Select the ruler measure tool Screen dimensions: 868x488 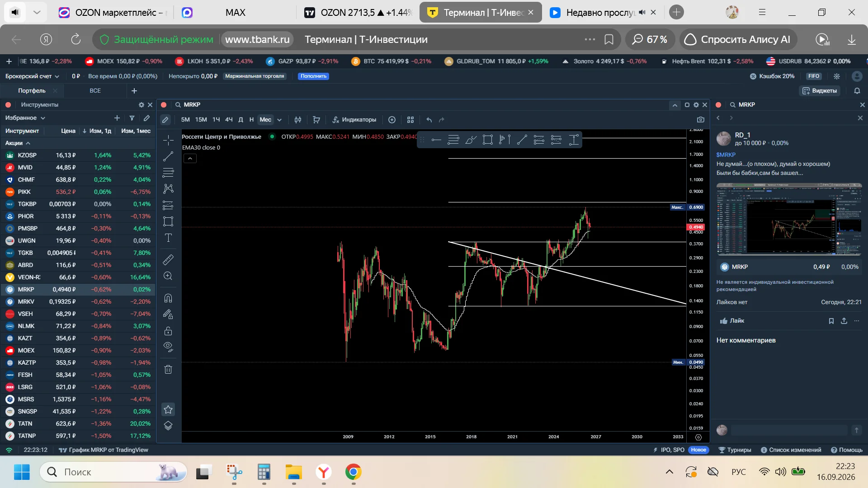click(168, 260)
